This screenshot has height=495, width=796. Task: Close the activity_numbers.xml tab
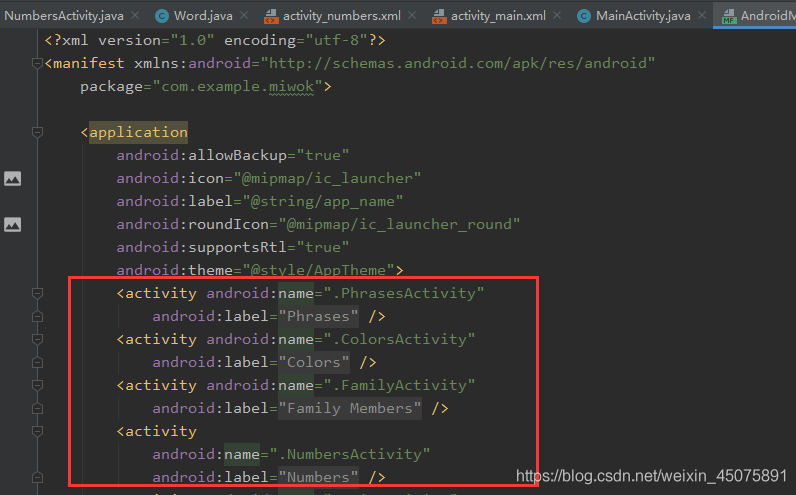412,16
